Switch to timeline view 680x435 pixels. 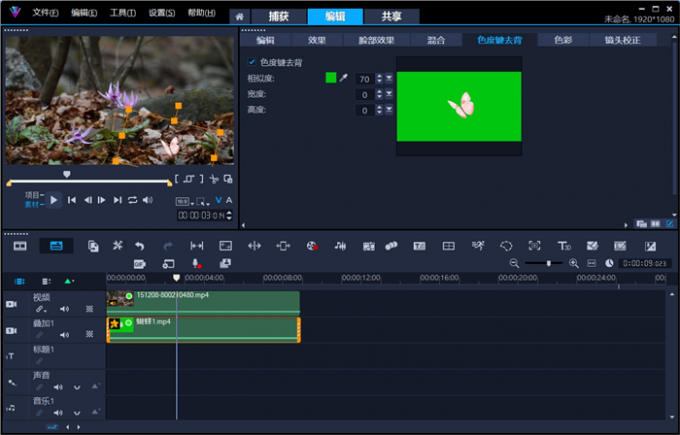56,246
